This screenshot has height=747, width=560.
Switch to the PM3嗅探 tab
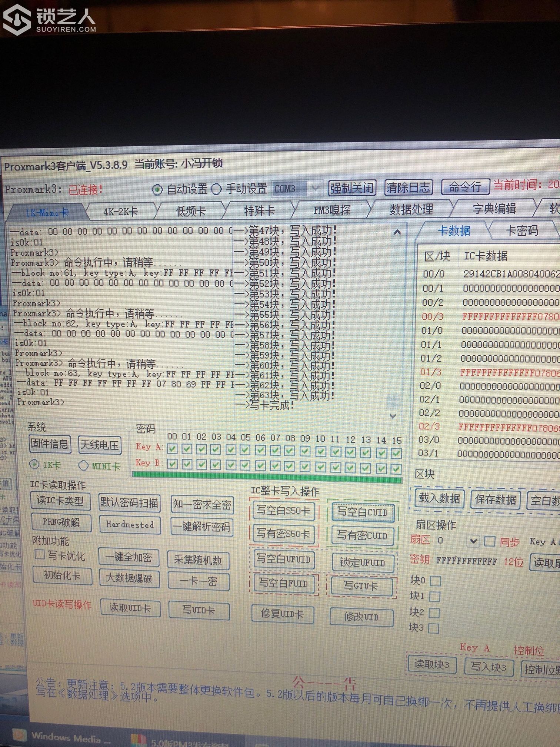pos(332,210)
